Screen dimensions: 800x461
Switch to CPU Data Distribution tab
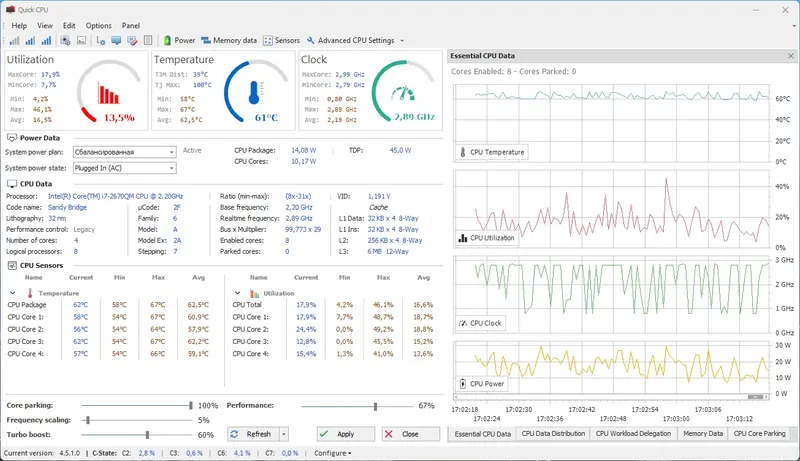click(553, 433)
